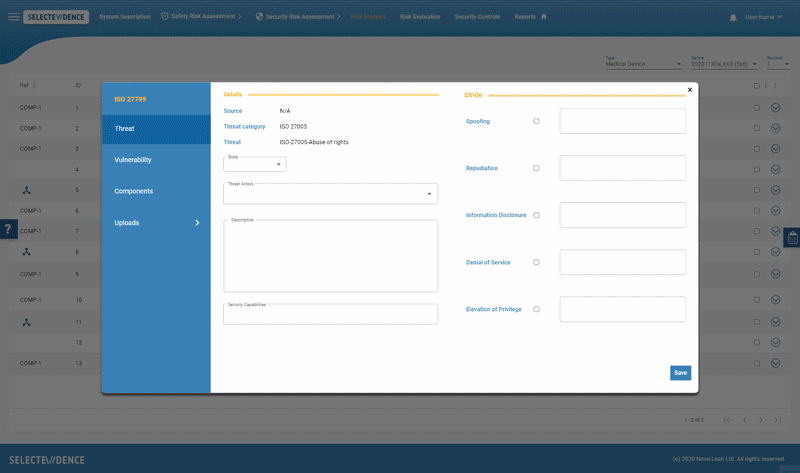Select the Components tab in sidebar

click(134, 191)
